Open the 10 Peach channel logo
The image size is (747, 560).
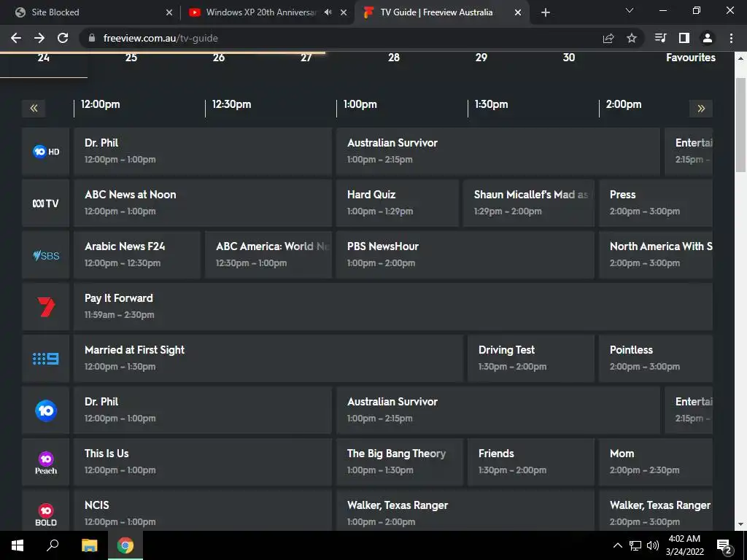pyautogui.click(x=46, y=462)
